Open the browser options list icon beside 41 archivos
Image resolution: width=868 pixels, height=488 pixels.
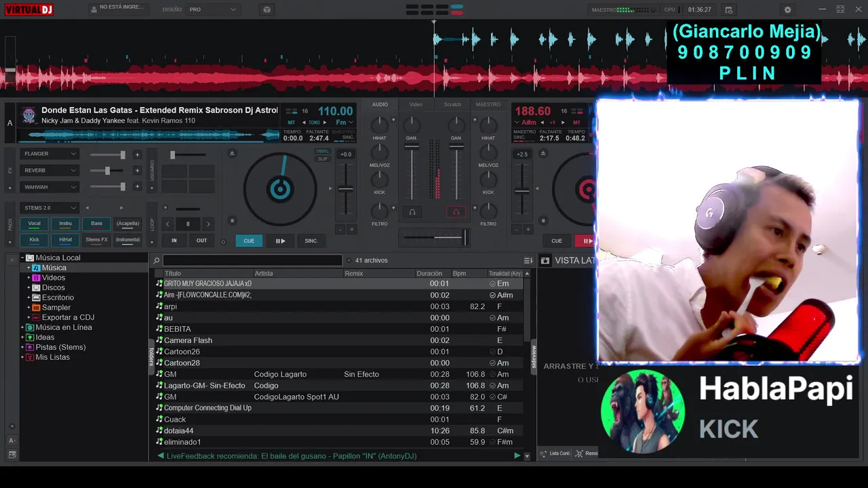(x=528, y=260)
